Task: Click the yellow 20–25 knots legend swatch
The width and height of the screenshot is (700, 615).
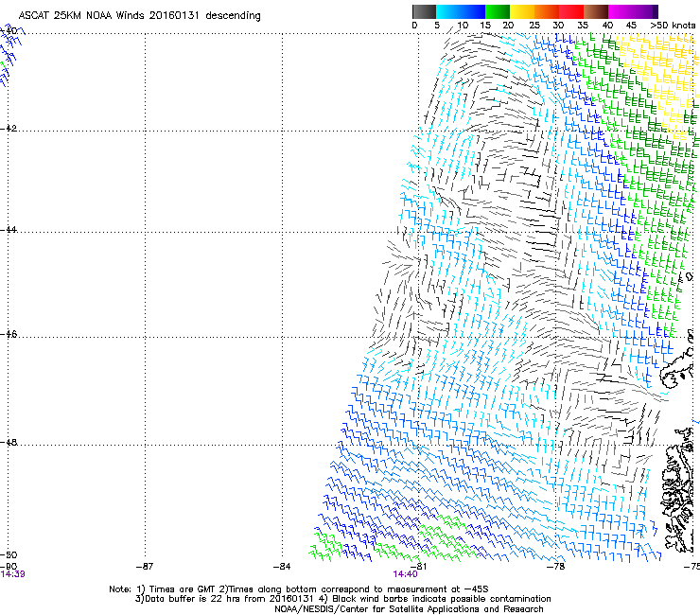Action: coord(522,11)
